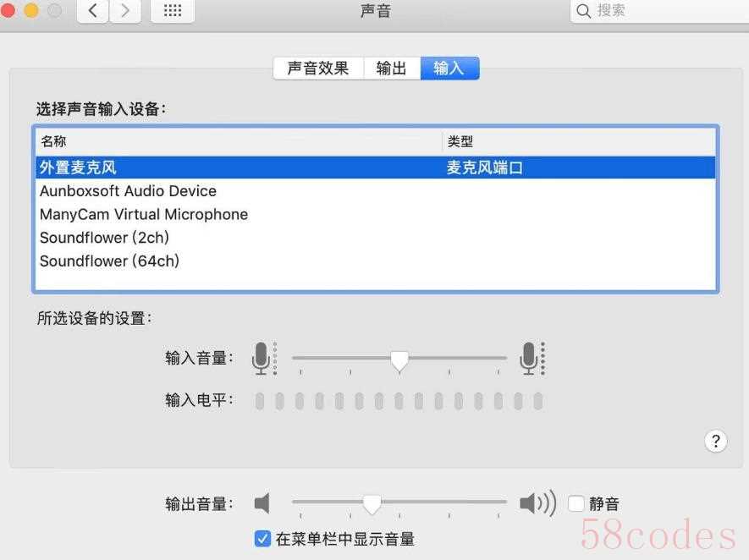This screenshot has width=749, height=560.
Task: Click 麦克风端口 type cell
Action: point(484,167)
